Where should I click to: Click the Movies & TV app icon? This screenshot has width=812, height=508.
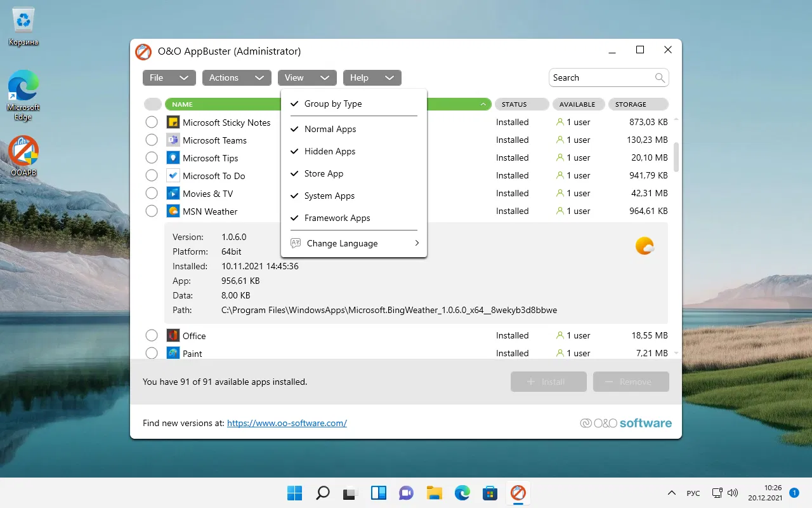click(173, 193)
